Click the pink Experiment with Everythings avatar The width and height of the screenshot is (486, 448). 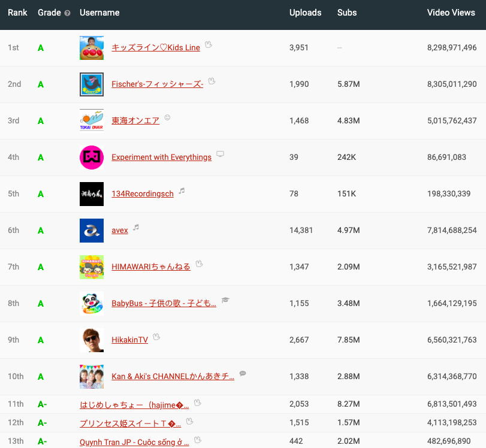click(x=92, y=158)
